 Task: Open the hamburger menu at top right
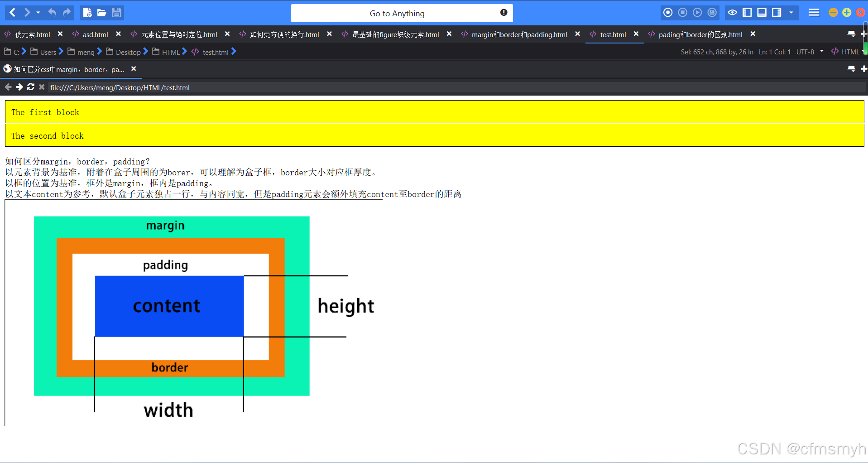[x=813, y=13]
